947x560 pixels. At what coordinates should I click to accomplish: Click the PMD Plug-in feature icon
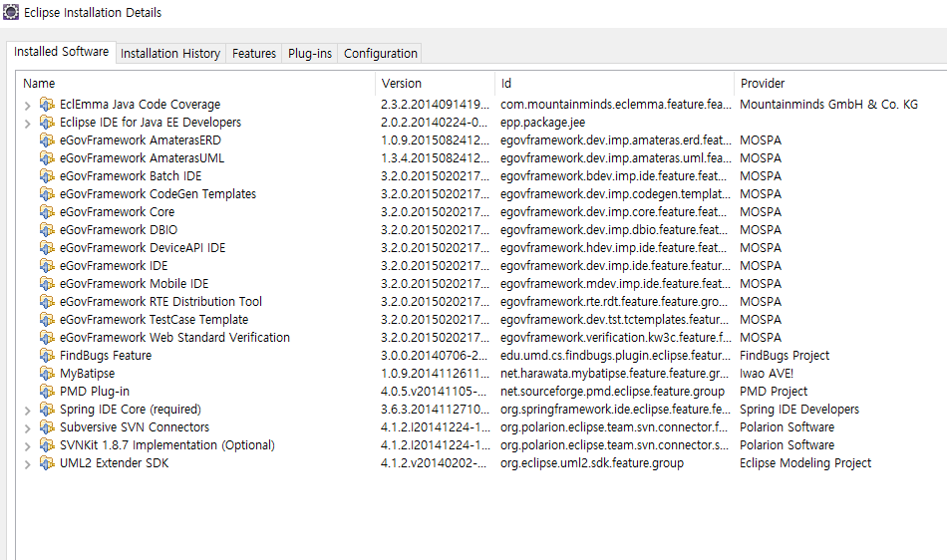point(47,392)
